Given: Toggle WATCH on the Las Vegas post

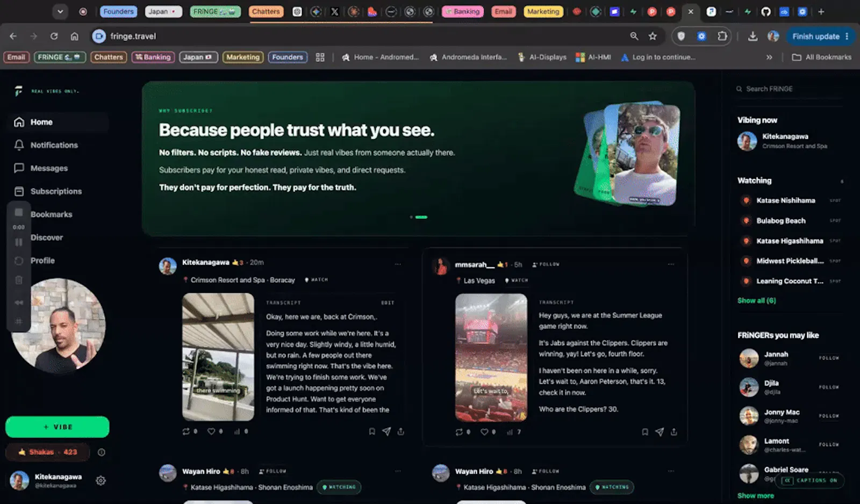Looking at the screenshot, I should [x=516, y=280].
